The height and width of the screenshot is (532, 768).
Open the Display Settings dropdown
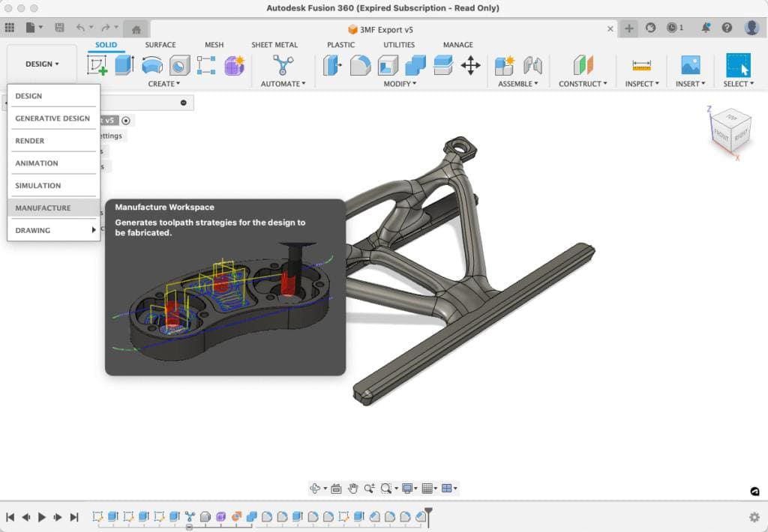pyautogui.click(x=409, y=488)
